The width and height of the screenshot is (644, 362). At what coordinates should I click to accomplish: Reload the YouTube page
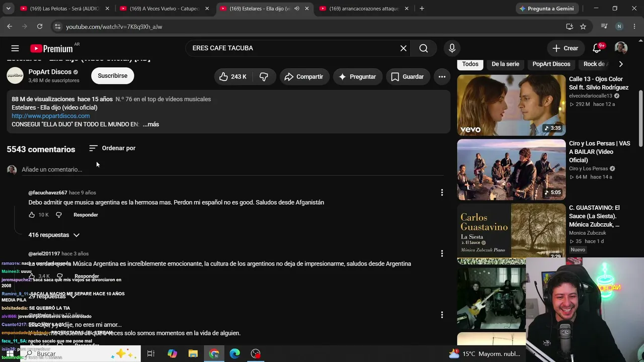(x=40, y=27)
